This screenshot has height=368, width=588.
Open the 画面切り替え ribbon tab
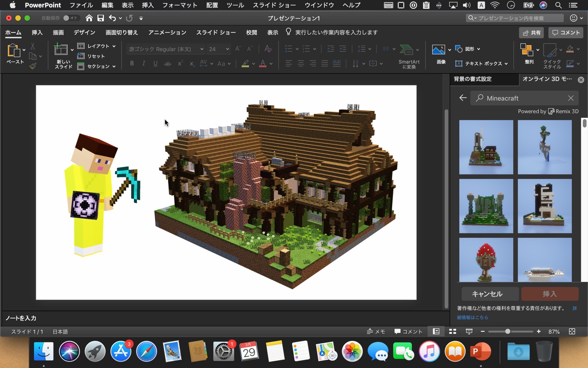click(x=122, y=32)
